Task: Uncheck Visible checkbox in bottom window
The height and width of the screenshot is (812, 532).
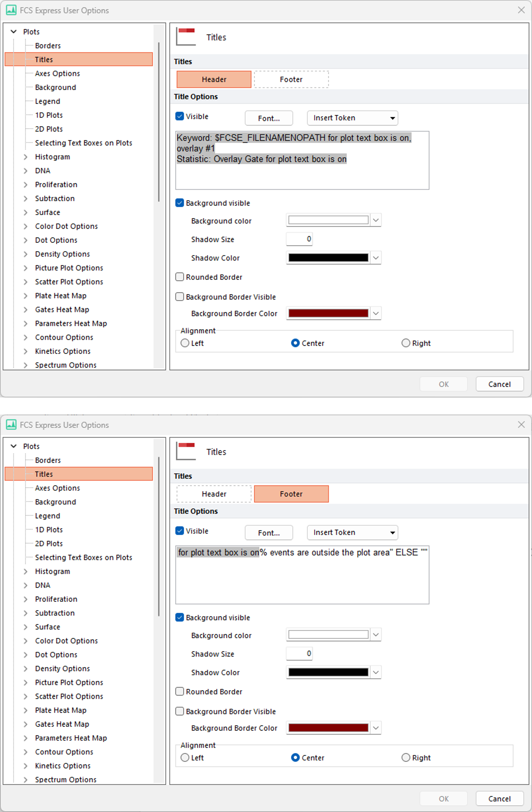Action: point(180,531)
